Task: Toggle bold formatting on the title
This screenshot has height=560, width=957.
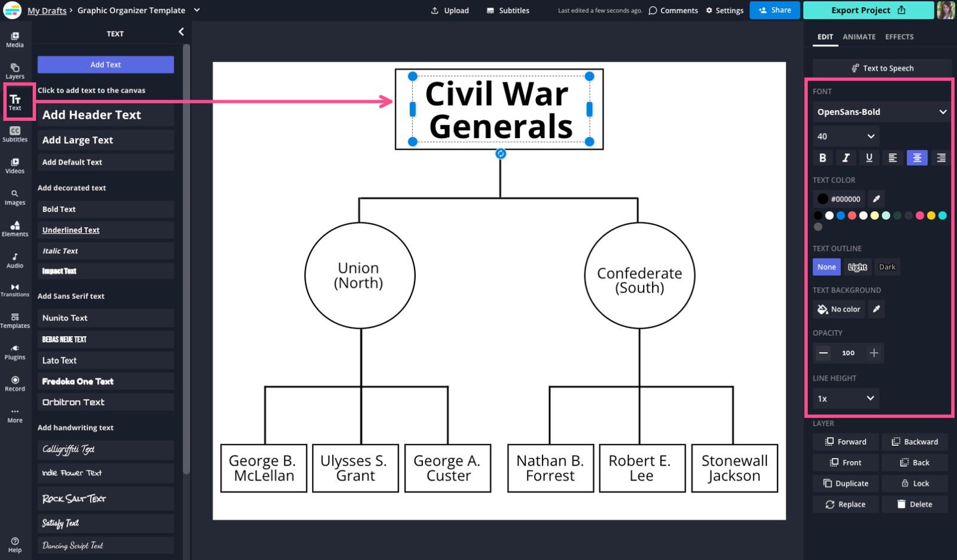Action: pyautogui.click(x=822, y=158)
